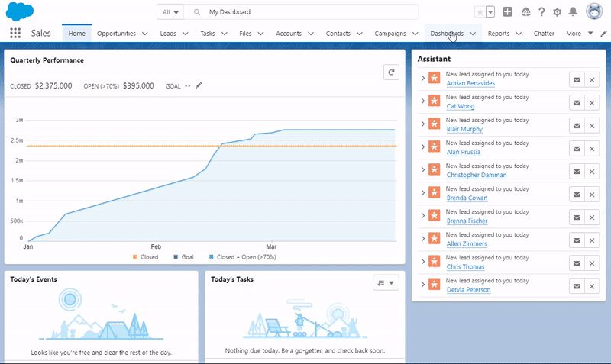Open the user profile avatar
Screen dimensions: 611x364
[594, 11]
